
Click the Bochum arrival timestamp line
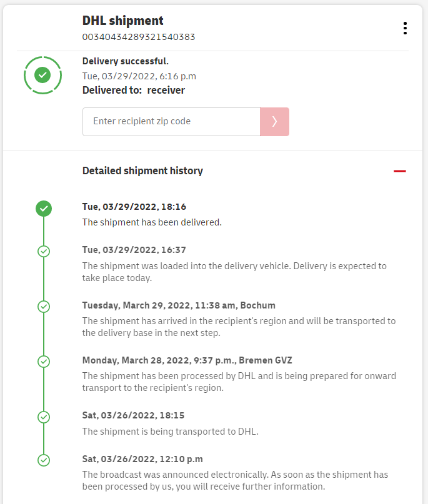(x=179, y=305)
